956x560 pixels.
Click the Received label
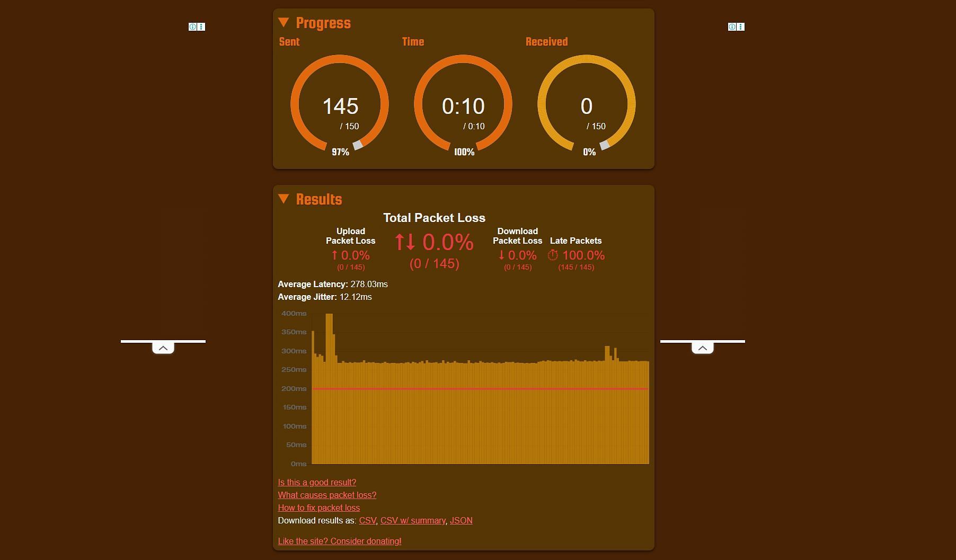pyautogui.click(x=546, y=42)
